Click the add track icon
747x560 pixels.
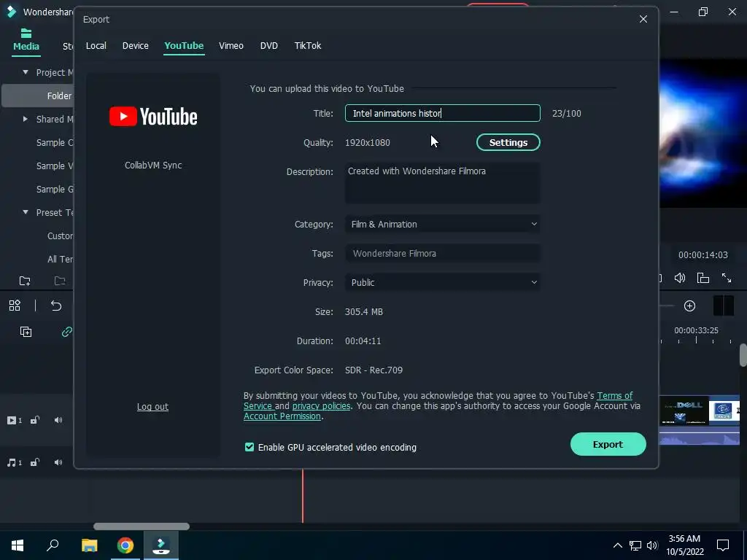26,332
